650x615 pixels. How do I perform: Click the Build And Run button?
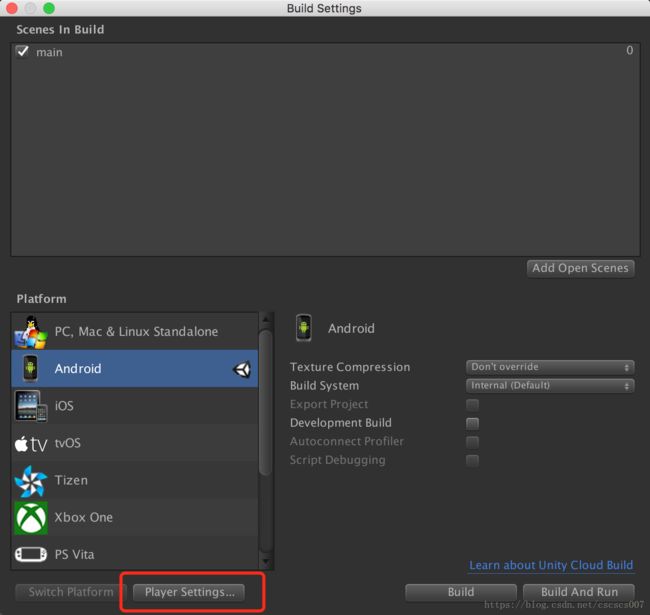click(x=579, y=592)
